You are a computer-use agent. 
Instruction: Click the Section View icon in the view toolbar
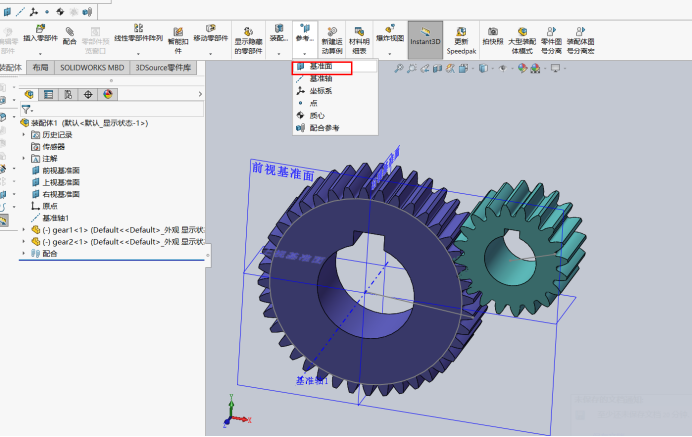(437, 68)
